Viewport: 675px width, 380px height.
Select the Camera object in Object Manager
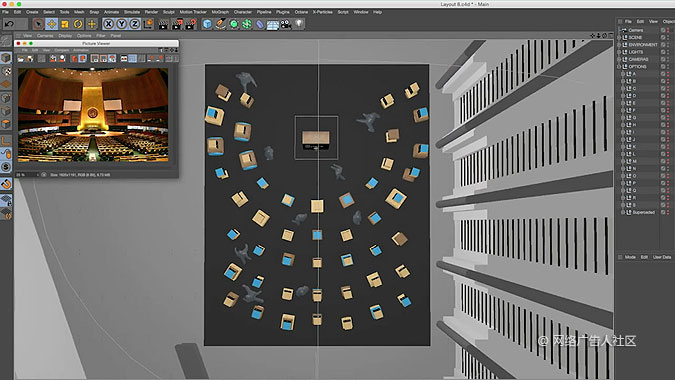(635, 30)
